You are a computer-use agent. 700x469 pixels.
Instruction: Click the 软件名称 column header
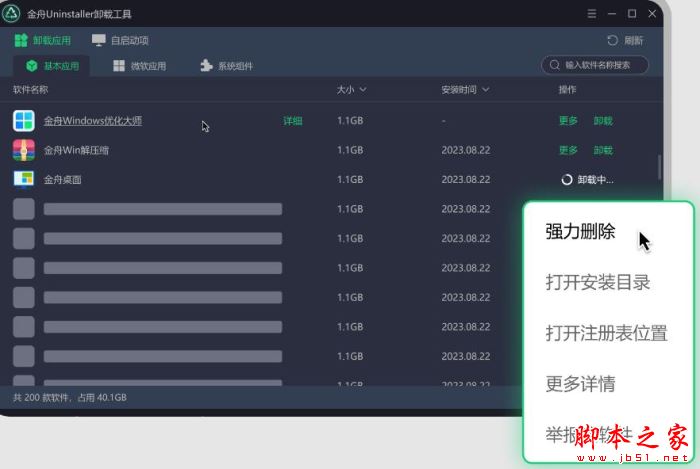(x=30, y=90)
